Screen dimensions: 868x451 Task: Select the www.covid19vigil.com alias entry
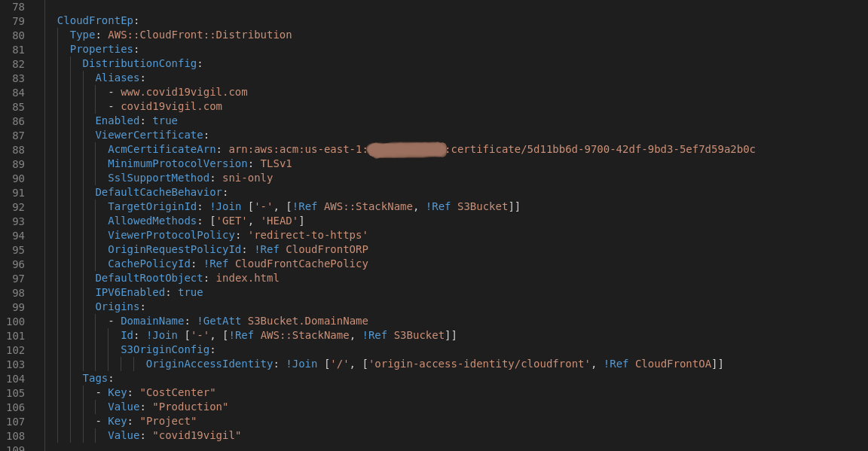click(184, 93)
